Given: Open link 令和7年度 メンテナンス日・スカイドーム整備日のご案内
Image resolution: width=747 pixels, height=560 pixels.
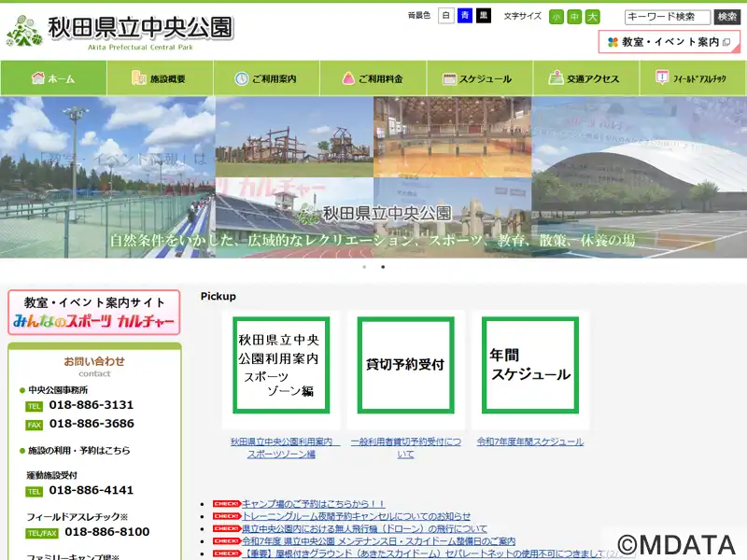Looking at the screenshot, I should pos(378,541).
